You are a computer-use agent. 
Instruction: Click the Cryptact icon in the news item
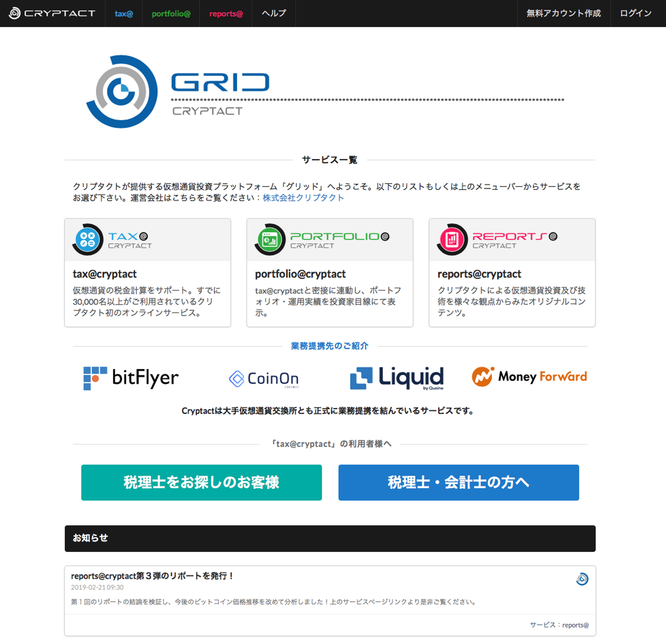[582, 579]
